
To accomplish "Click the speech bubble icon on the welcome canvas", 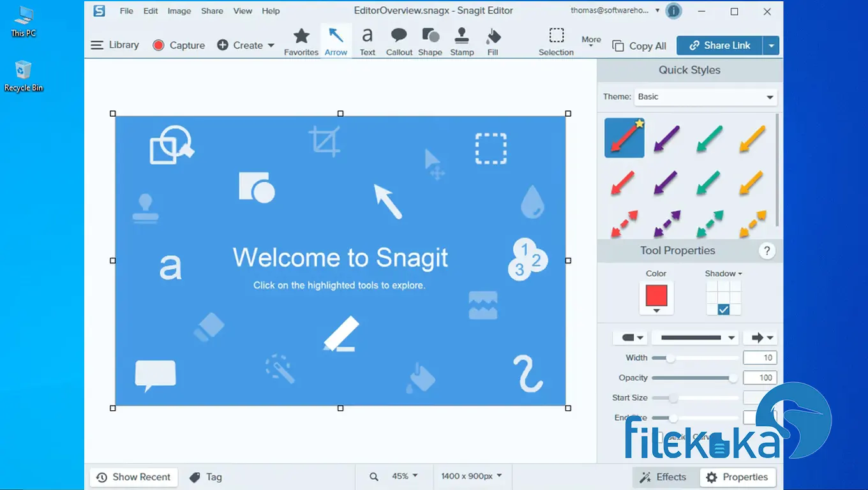I will pos(155,376).
